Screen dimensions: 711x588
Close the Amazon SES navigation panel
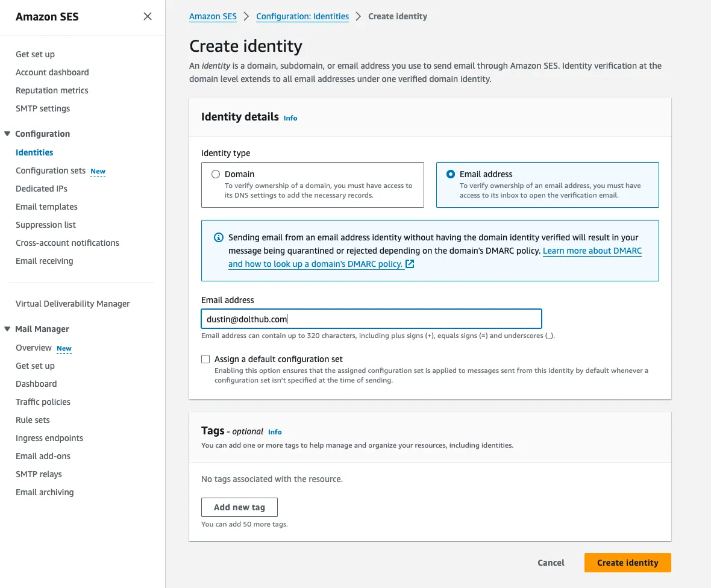(148, 16)
